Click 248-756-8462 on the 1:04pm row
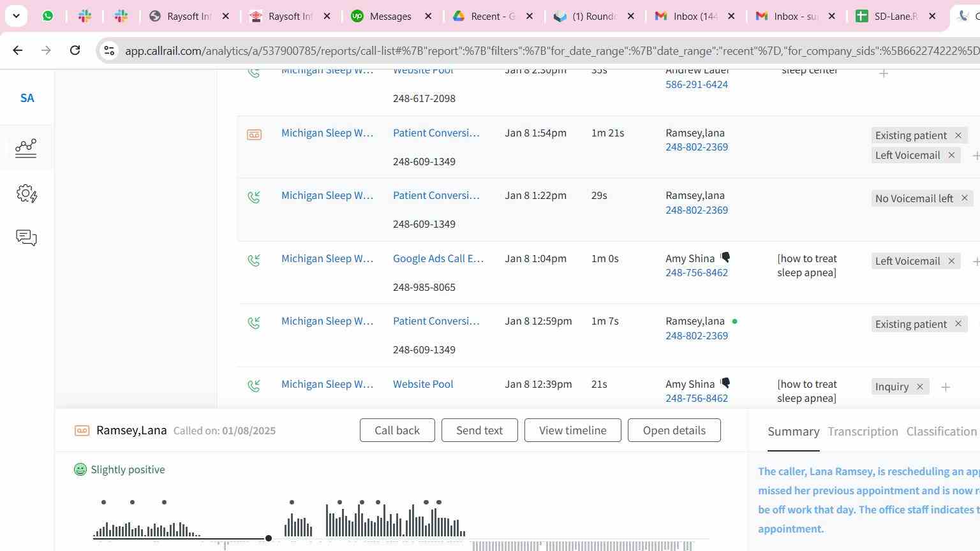980x551 pixels. point(697,272)
